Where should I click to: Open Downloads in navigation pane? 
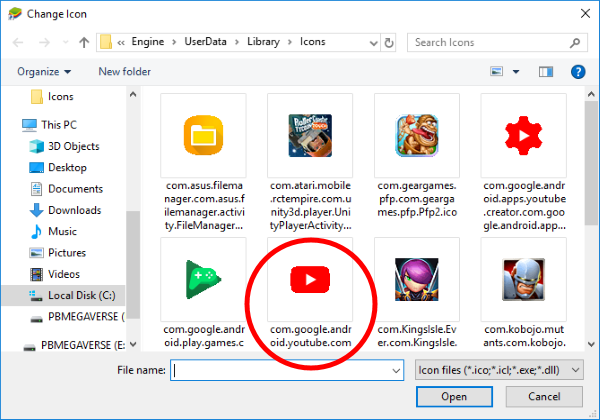65,210
